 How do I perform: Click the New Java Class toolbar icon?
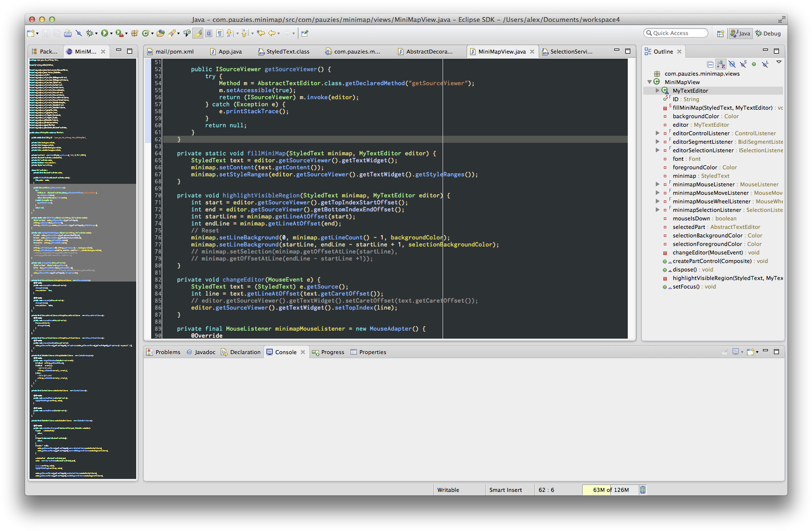[x=146, y=34]
